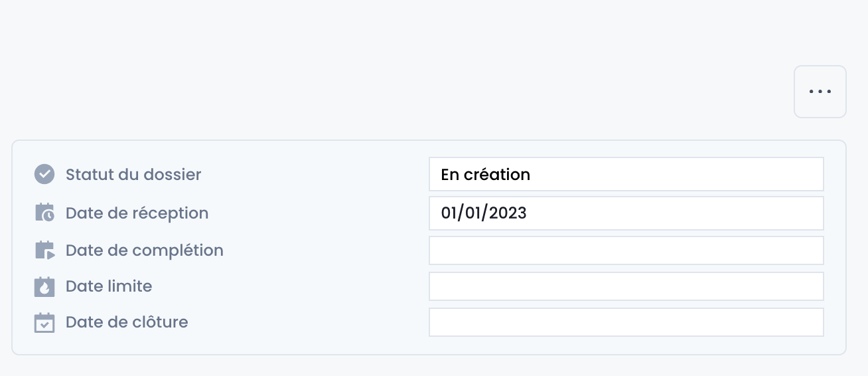Click the calendar-flame icon for Date limite

[x=44, y=286]
